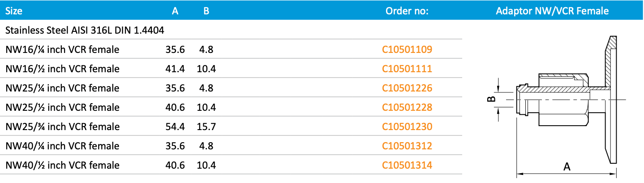
Task: Click the 54.4 value in column A
Action: [x=175, y=126]
